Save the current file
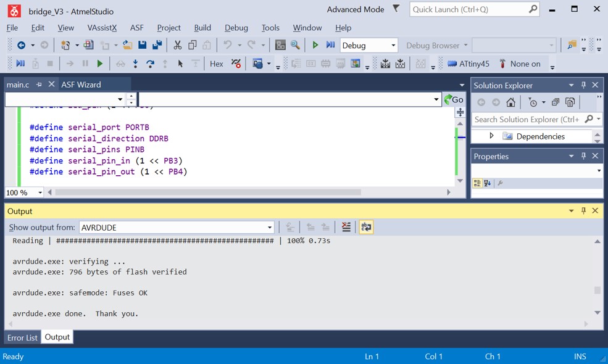Screen dimensions: 608x364 pyautogui.click(x=143, y=45)
